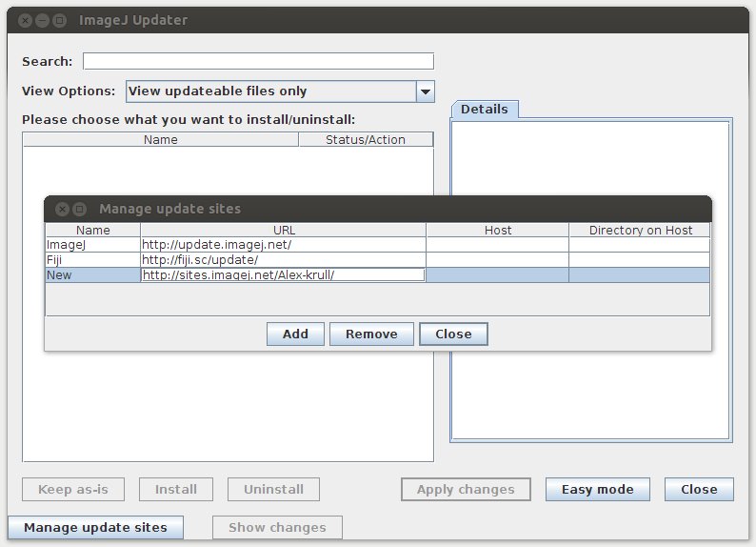Close the Manage update sites window via title bar icon
756x547 pixels.
pos(62,209)
